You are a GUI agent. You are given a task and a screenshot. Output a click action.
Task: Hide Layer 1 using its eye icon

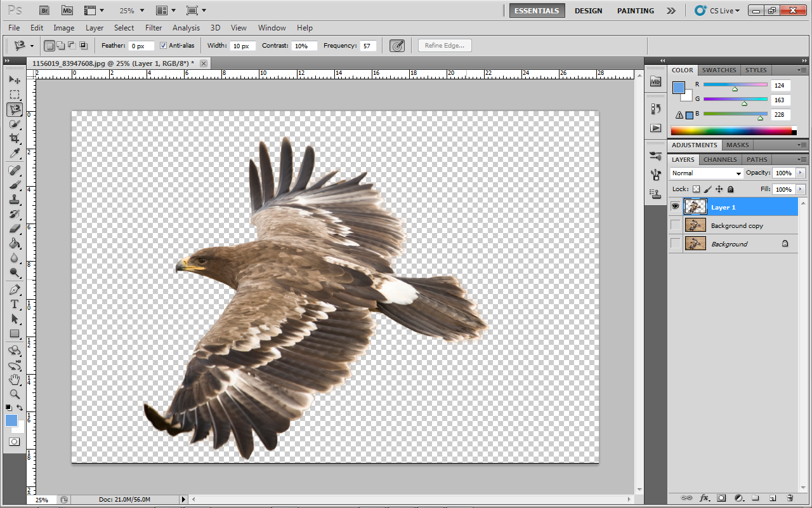675,207
